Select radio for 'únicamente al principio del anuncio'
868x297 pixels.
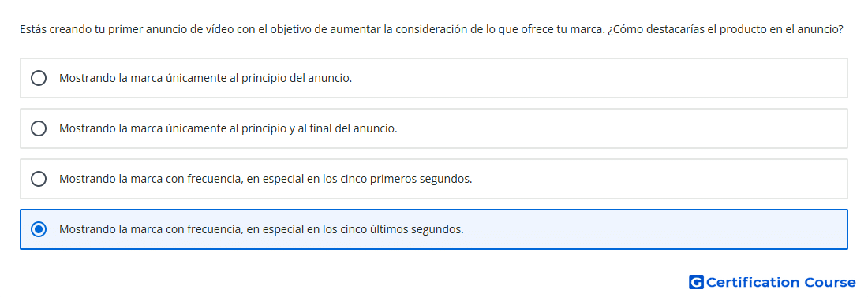tap(39, 78)
